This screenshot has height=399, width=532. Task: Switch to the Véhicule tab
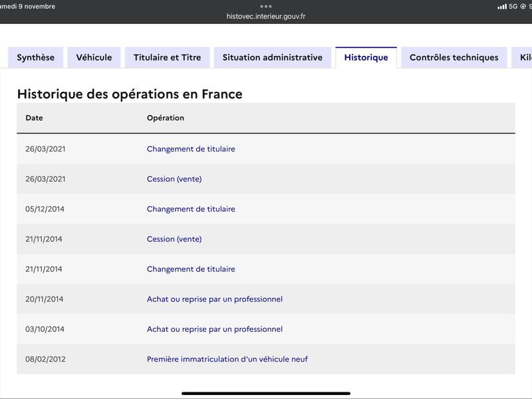[94, 57]
